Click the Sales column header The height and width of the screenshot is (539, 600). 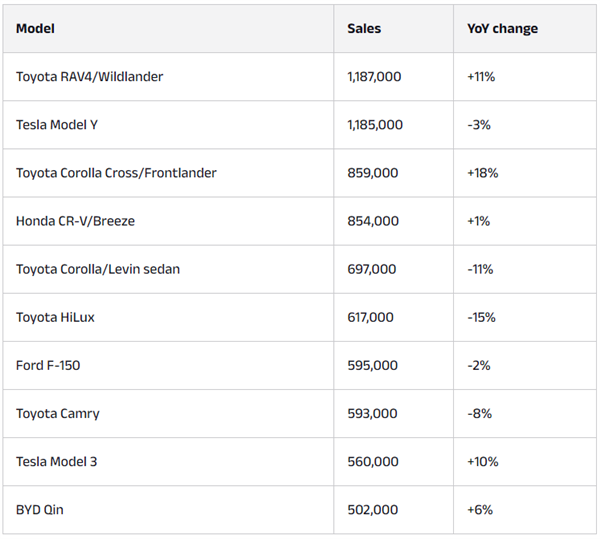(x=364, y=29)
